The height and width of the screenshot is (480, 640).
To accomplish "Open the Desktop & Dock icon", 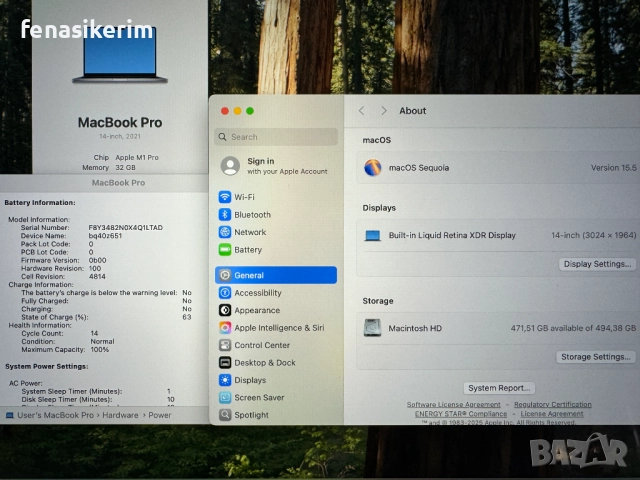I will (224, 362).
